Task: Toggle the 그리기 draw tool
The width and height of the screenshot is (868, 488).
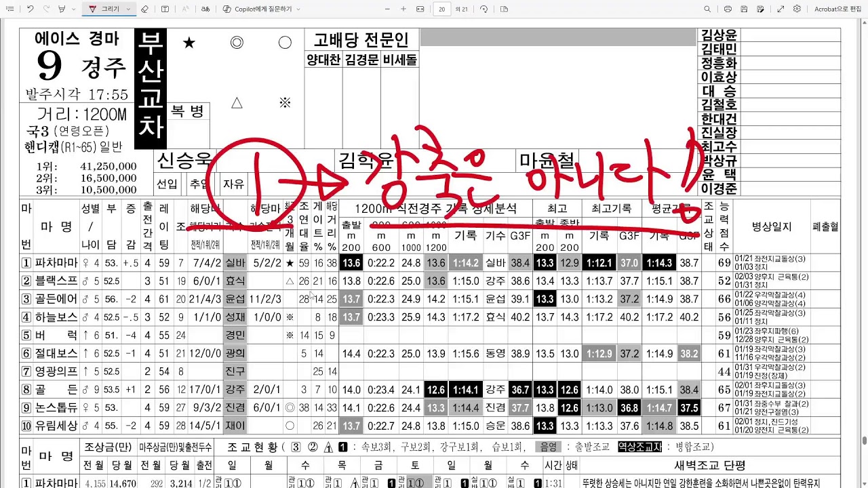Action: (104, 9)
